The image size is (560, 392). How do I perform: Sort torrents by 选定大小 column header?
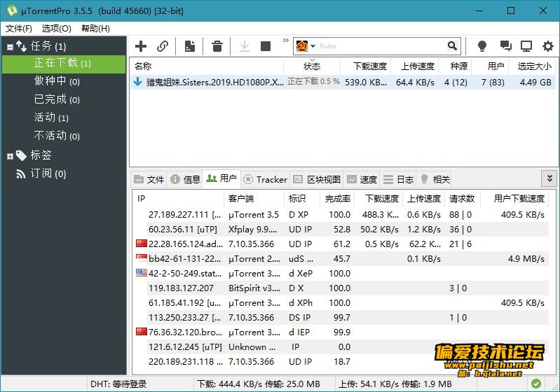(532, 66)
